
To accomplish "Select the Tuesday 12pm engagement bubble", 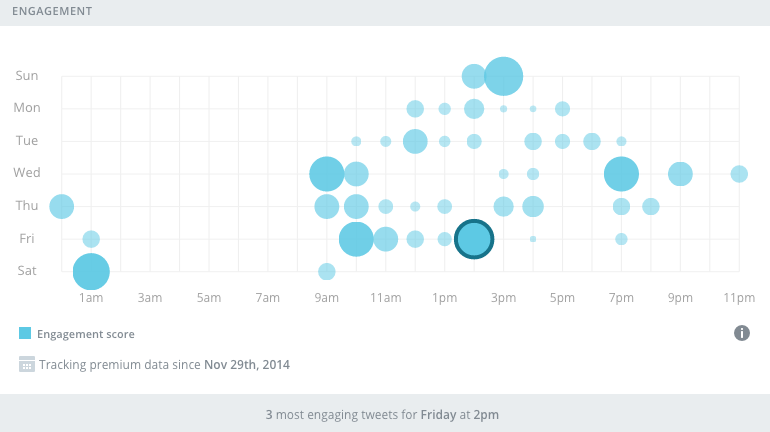I will [415, 141].
